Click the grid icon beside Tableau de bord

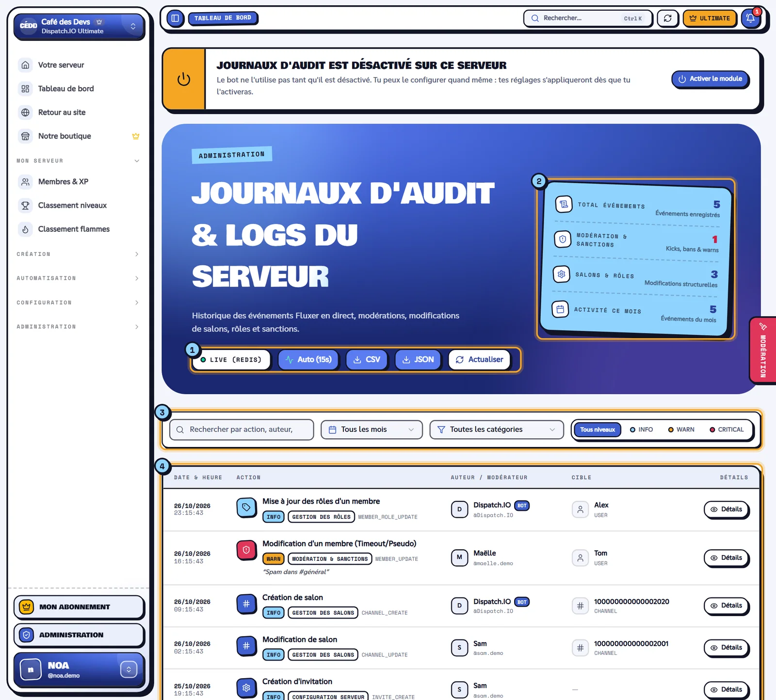point(26,89)
